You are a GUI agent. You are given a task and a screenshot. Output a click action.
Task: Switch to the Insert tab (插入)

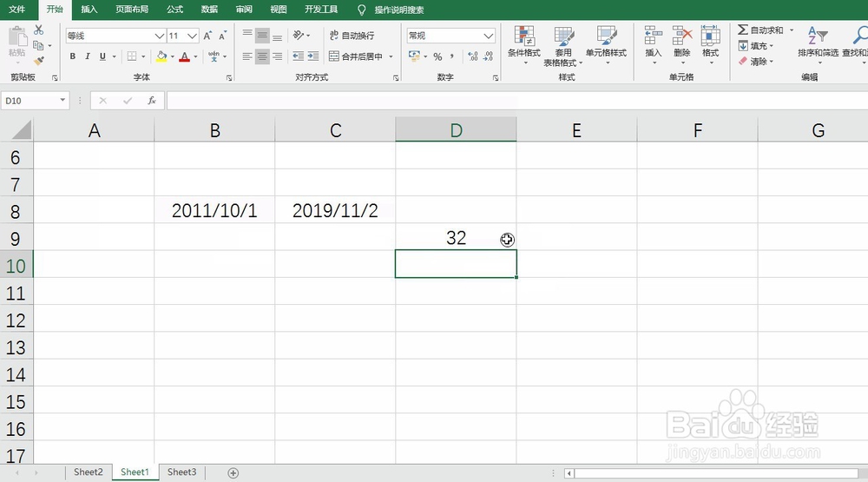(x=89, y=10)
